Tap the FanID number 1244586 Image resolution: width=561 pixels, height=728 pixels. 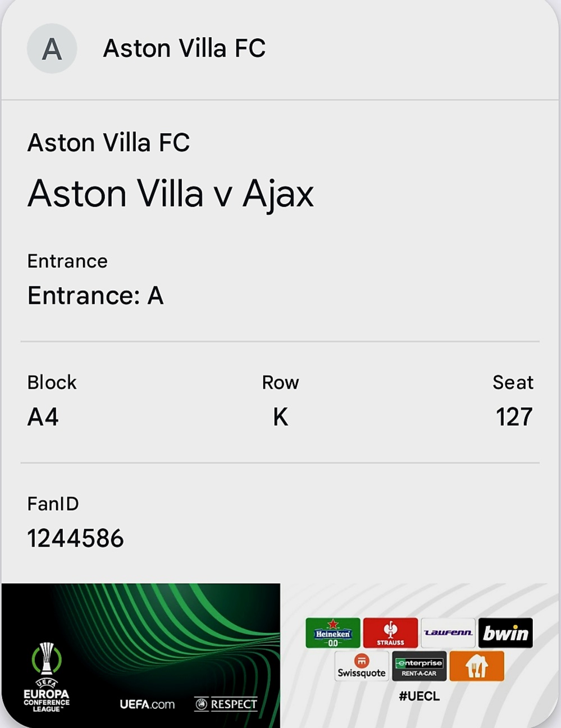click(75, 538)
